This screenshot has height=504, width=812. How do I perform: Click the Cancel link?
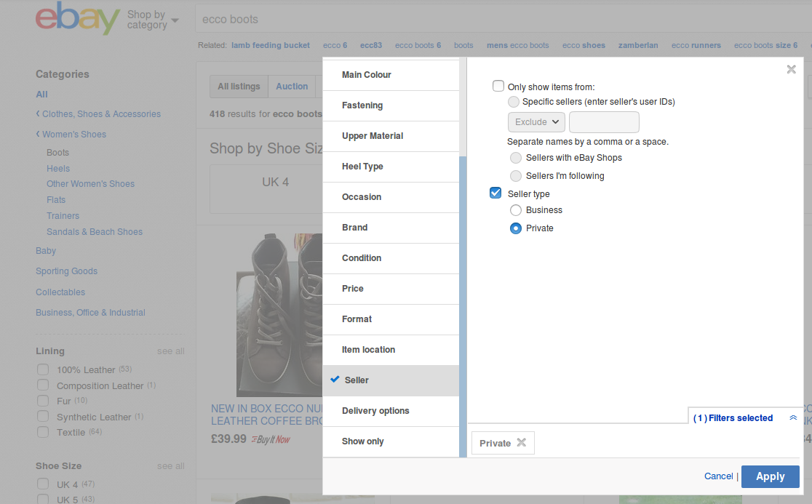pyautogui.click(x=718, y=476)
